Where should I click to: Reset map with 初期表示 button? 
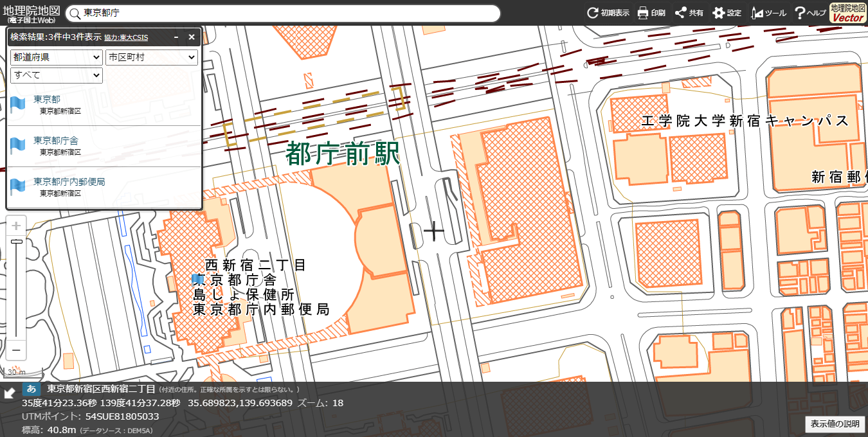click(x=608, y=13)
